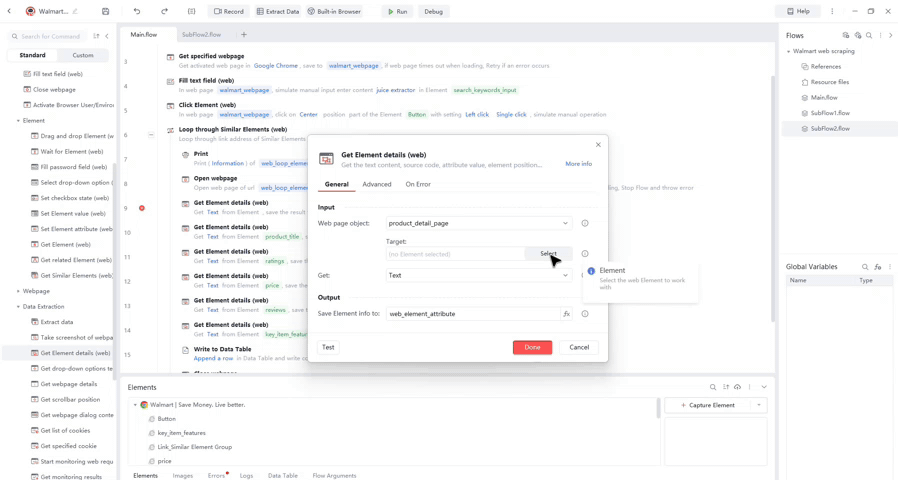Select the Extract data command

point(57,322)
